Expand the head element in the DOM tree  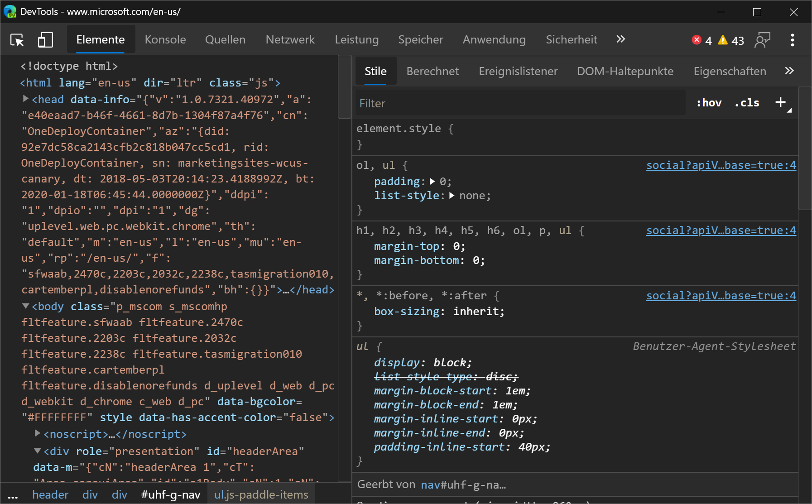(26, 99)
